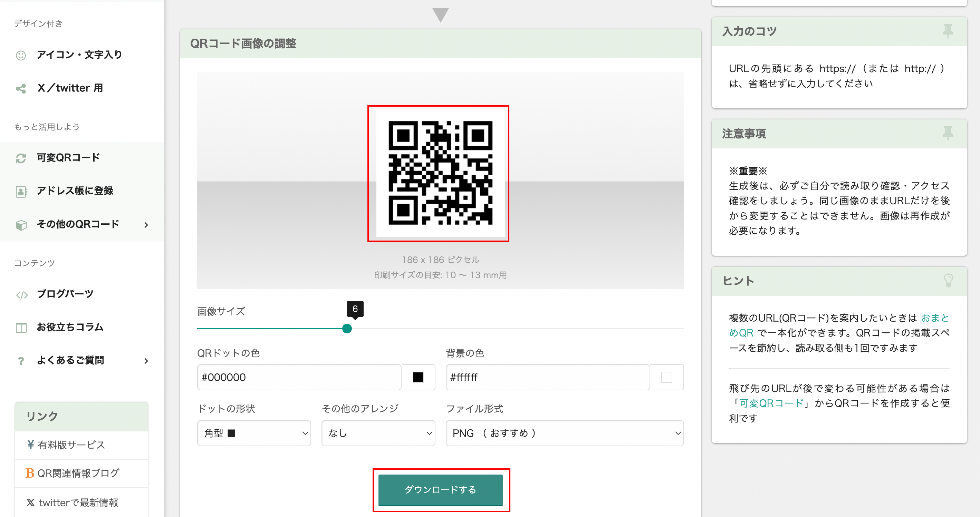This screenshot has width=980, height=517.
Task: Click the columns icon beside お役立ちコラム
Action: [21, 328]
